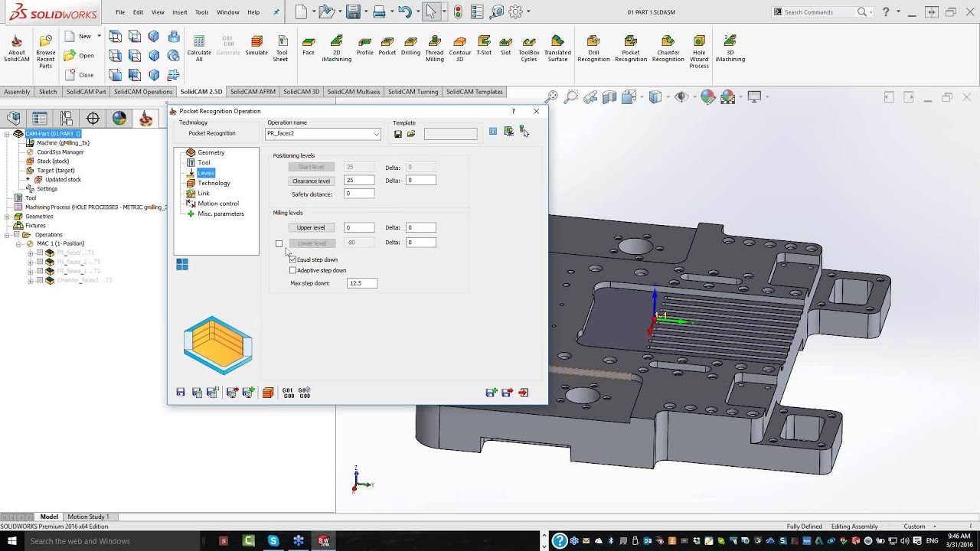Open ToolBox Cycles
The height and width of the screenshot is (551, 980).
coord(529,48)
